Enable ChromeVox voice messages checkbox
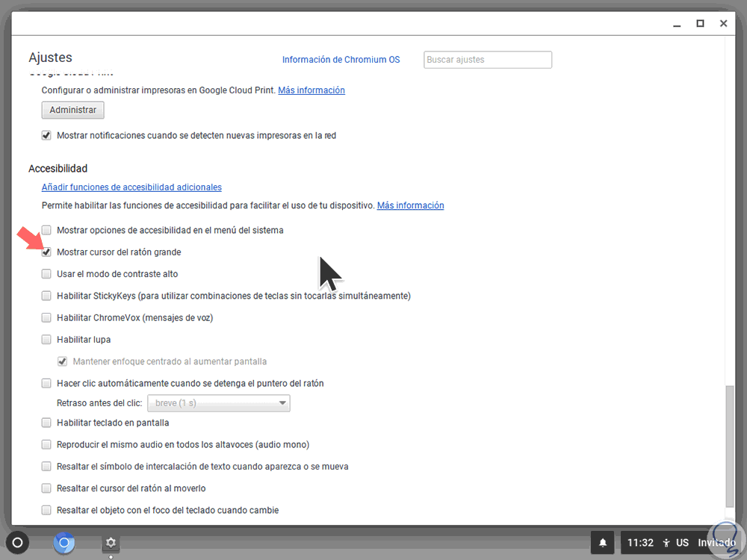The height and width of the screenshot is (560, 747). pyautogui.click(x=46, y=318)
